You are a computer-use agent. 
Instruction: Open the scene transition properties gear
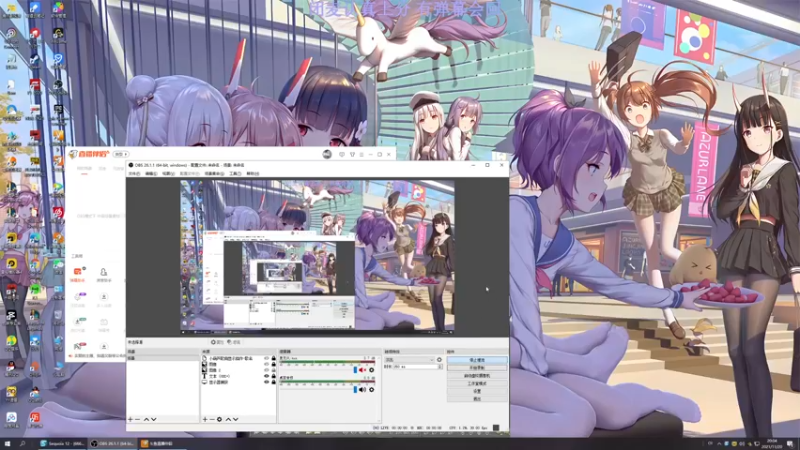point(439,360)
